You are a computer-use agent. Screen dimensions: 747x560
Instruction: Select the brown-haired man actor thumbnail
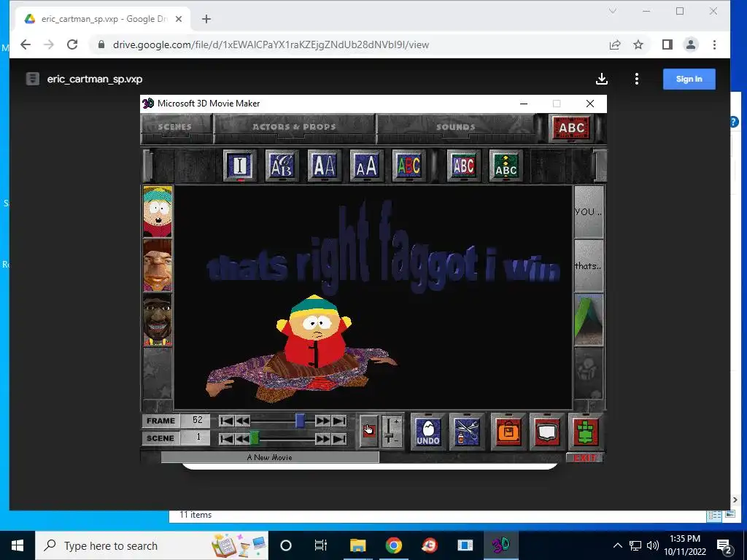coord(158,265)
